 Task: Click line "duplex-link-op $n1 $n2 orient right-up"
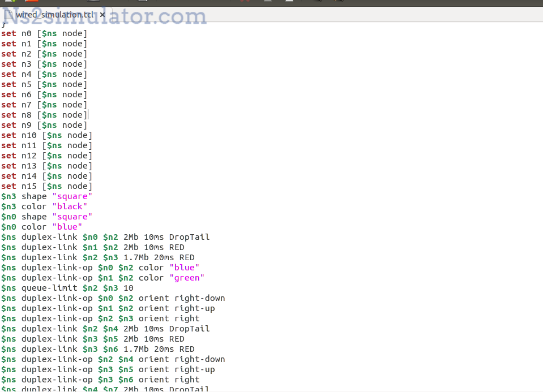click(x=108, y=308)
